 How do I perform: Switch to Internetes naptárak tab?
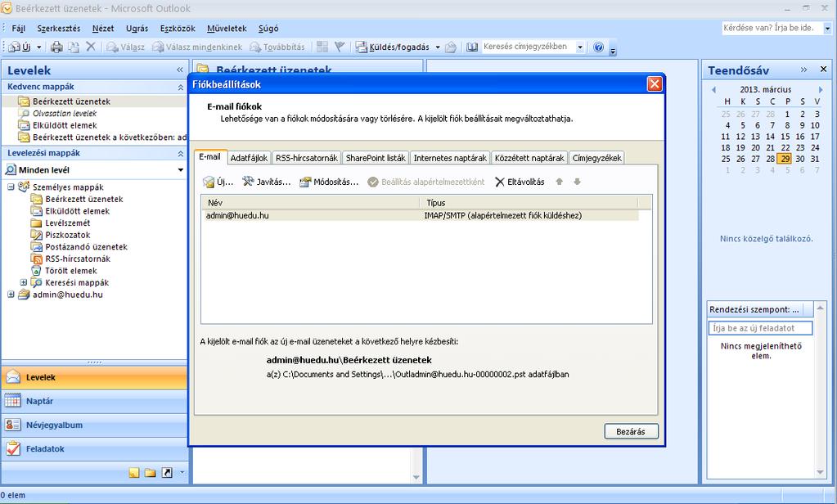pyautogui.click(x=450, y=158)
